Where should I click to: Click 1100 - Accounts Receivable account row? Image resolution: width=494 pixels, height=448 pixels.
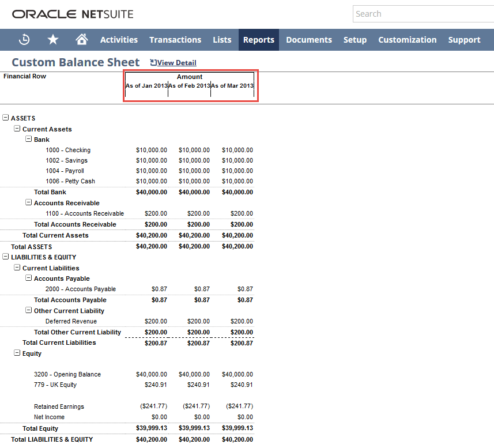[85, 213]
